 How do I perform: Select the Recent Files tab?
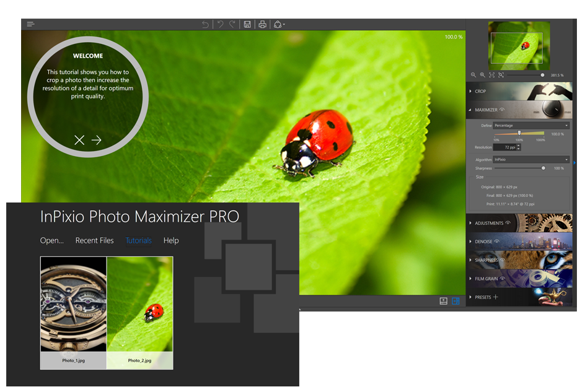(94, 240)
